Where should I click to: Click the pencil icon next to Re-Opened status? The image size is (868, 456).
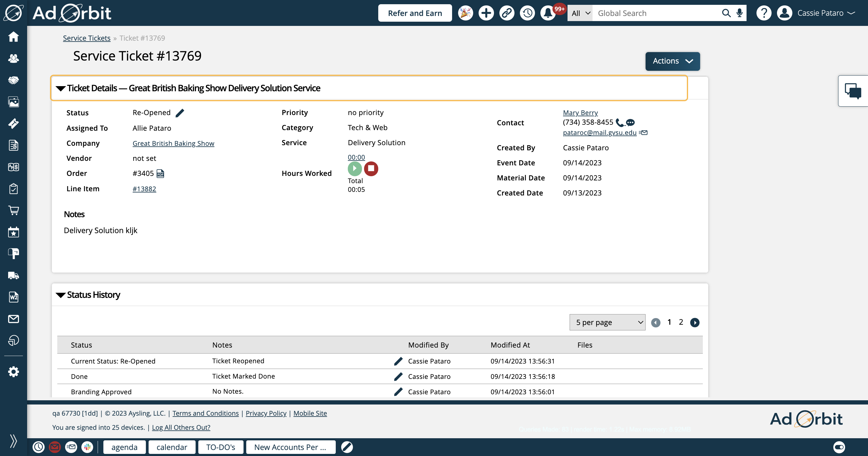tap(180, 113)
